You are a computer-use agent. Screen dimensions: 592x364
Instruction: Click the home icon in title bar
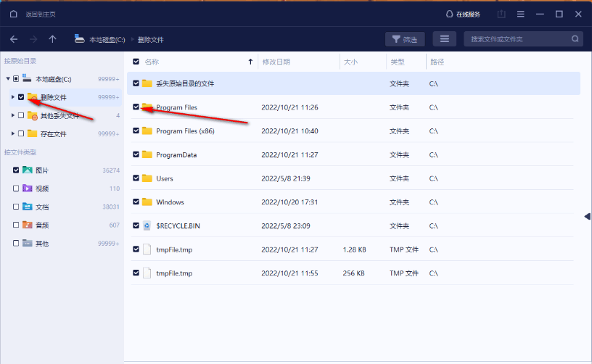pos(14,14)
